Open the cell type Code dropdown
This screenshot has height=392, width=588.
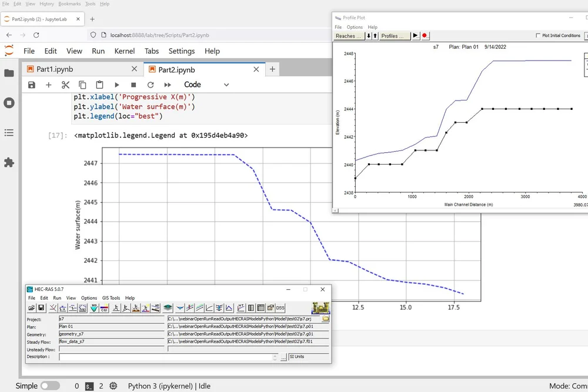(206, 85)
